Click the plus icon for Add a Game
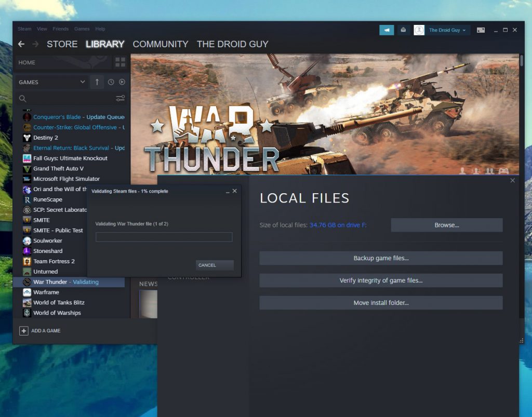 [x=24, y=331]
